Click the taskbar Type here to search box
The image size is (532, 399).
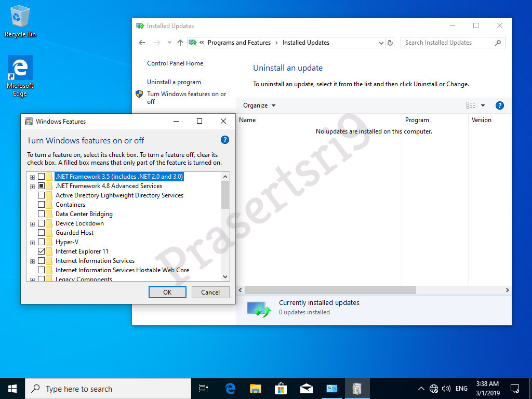click(108, 389)
